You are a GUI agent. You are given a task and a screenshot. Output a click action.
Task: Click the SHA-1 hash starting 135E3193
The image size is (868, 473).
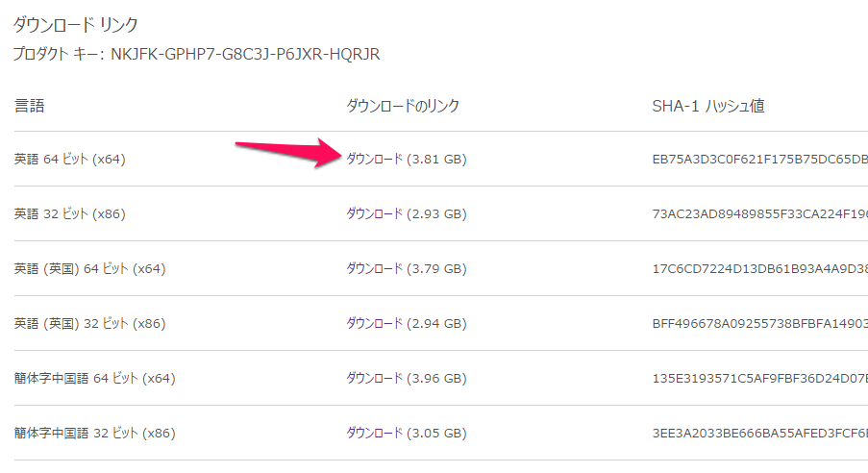coord(760,378)
